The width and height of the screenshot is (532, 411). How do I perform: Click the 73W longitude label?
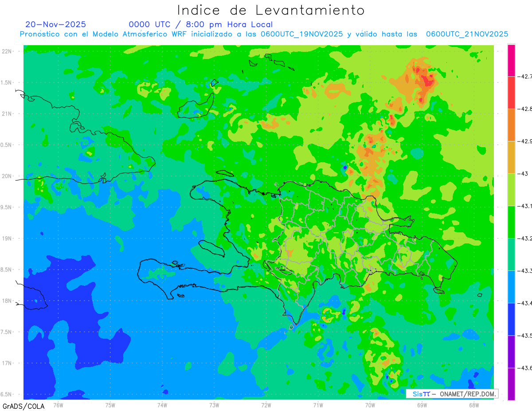[x=214, y=404]
